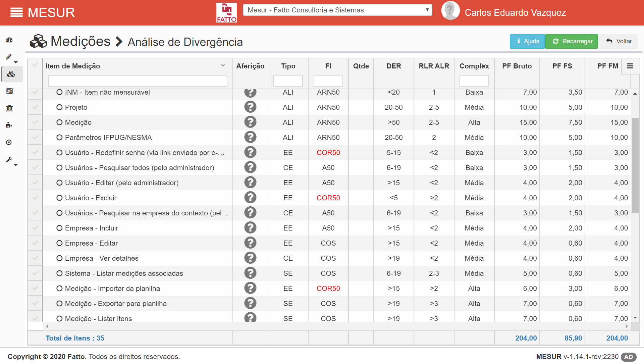Check the Medição row checkbox
The height and width of the screenshot is (362, 644).
pos(35,122)
